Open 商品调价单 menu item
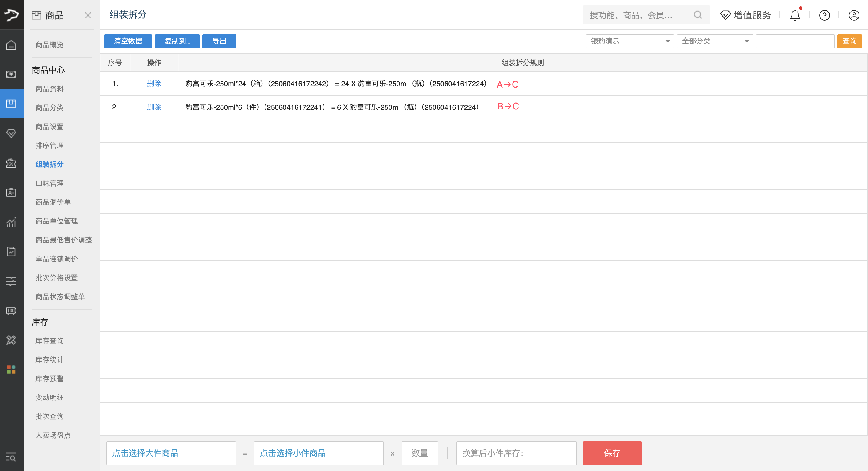Screen dimensions: 868x471 click(x=53, y=202)
